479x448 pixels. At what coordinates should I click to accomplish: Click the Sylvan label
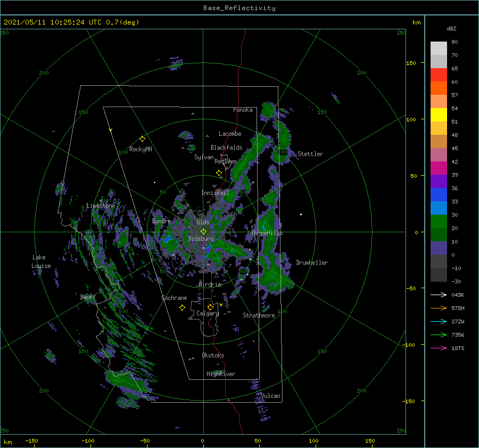coord(204,158)
